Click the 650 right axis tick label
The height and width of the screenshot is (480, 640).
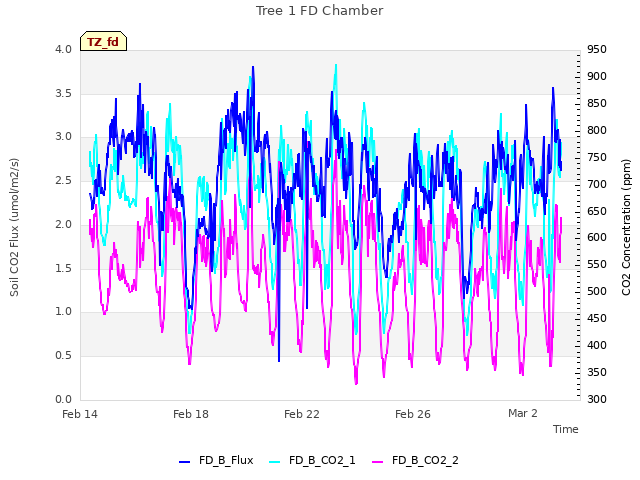click(597, 211)
